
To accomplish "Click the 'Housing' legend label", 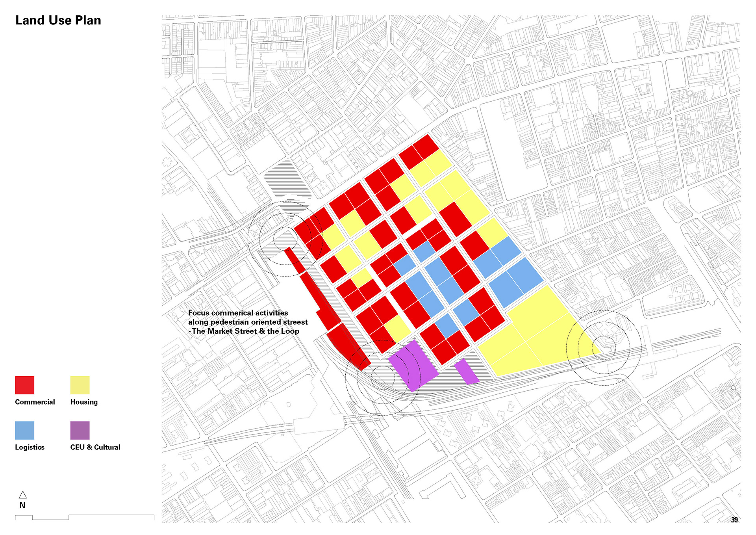I will (x=84, y=402).
